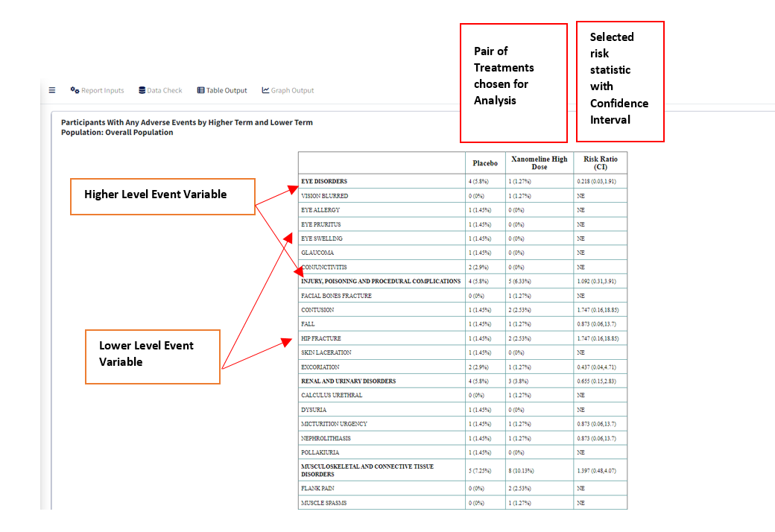Click the MUSCULOSKELETAL AND CONNECTIVE TISSUE DISORDERS row label
Screen dimensions: 775x532
367,470
